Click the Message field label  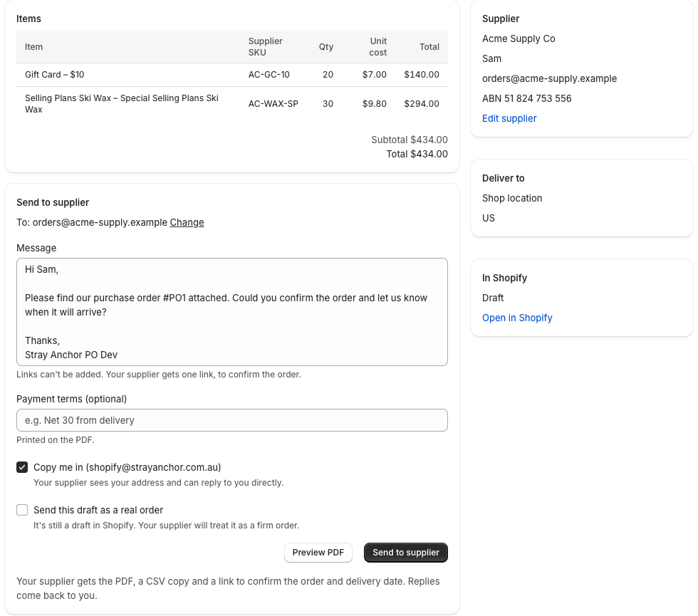click(36, 248)
